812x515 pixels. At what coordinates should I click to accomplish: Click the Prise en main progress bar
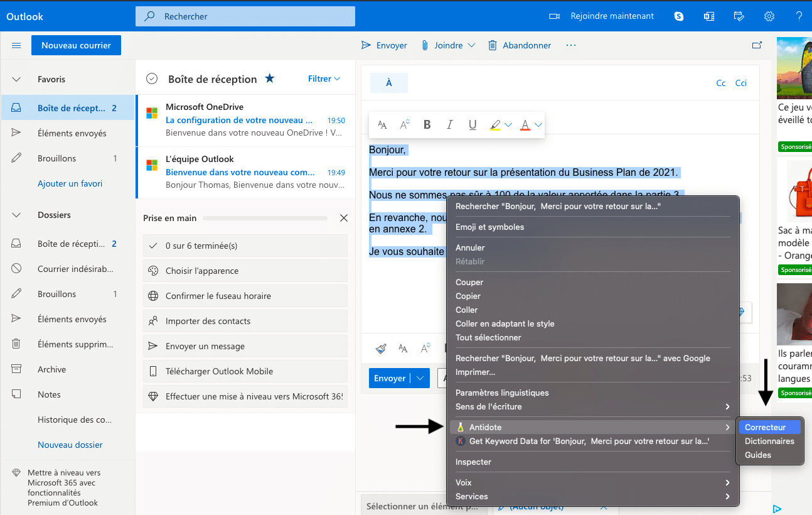coord(265,218)
